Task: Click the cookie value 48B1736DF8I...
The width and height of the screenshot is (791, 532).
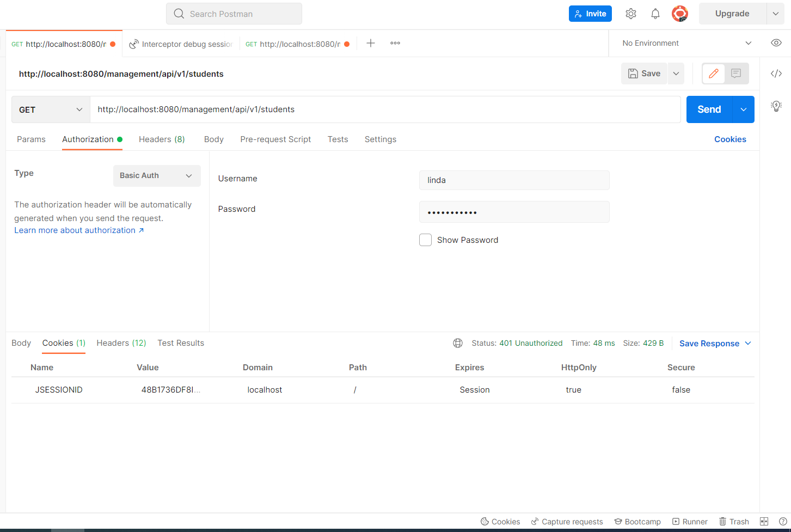Action: tap(171, 390)
